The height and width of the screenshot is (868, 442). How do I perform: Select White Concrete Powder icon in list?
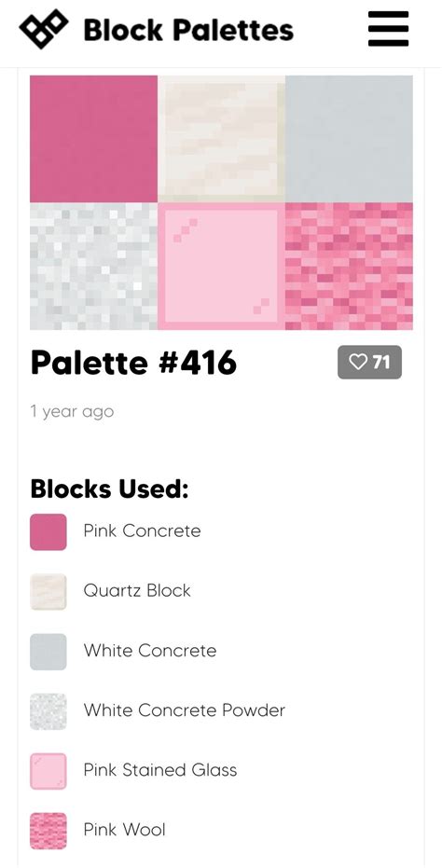coord(48,711)
